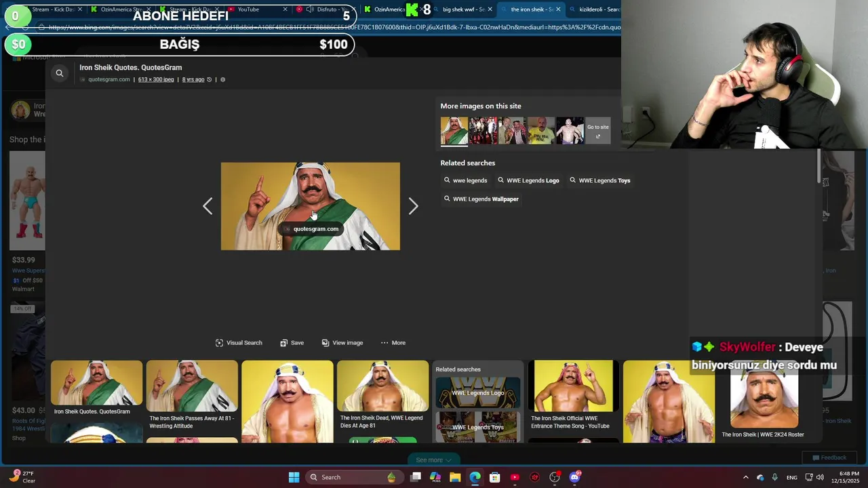Show next image with right arrow
Screen dimensions: 868x488
[x=413, y=206]
